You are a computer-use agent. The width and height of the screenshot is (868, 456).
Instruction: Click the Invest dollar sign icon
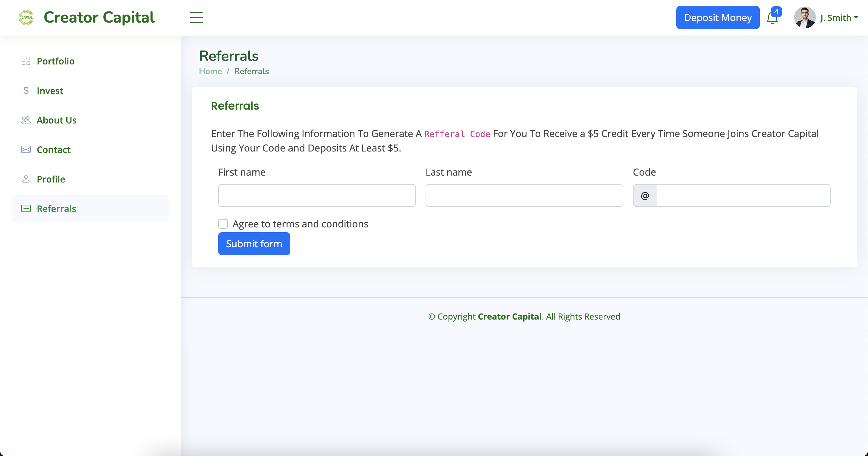pos(26,91)
